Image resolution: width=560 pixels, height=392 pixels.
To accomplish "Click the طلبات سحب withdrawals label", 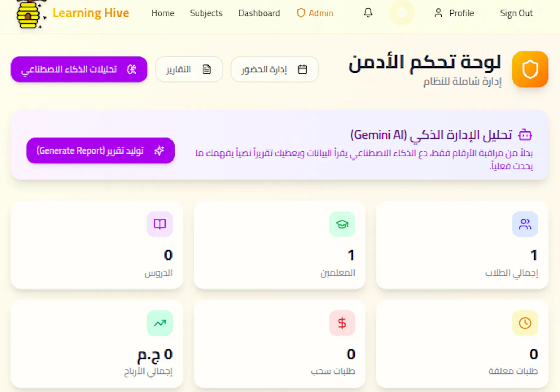I will (x=333, y=371).
